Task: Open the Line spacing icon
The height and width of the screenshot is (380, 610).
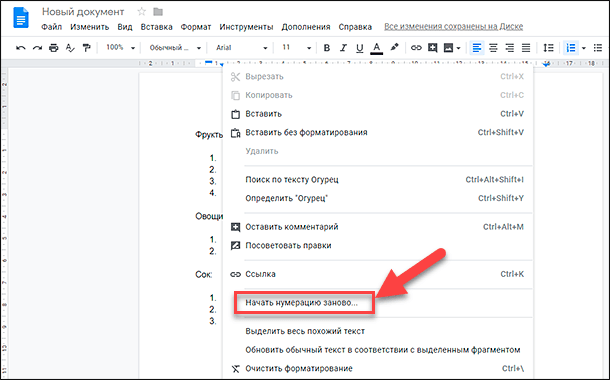Action: coord(548,48)
